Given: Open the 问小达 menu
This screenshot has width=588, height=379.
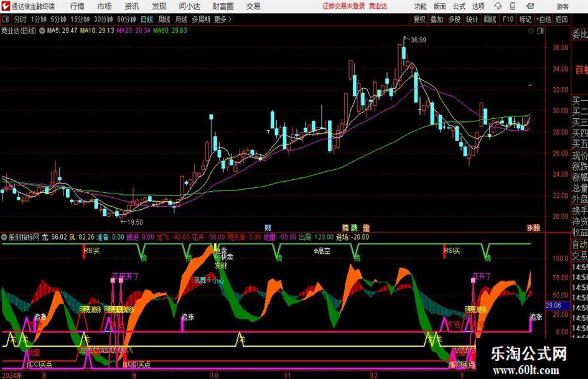Looking at the screenshot, I should pos(189,6).
